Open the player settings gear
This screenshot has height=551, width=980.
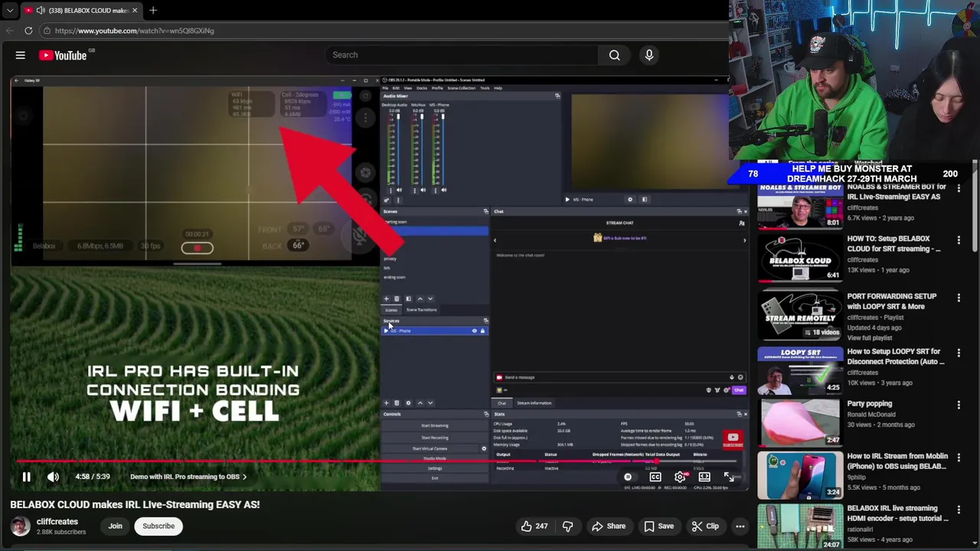680,477
